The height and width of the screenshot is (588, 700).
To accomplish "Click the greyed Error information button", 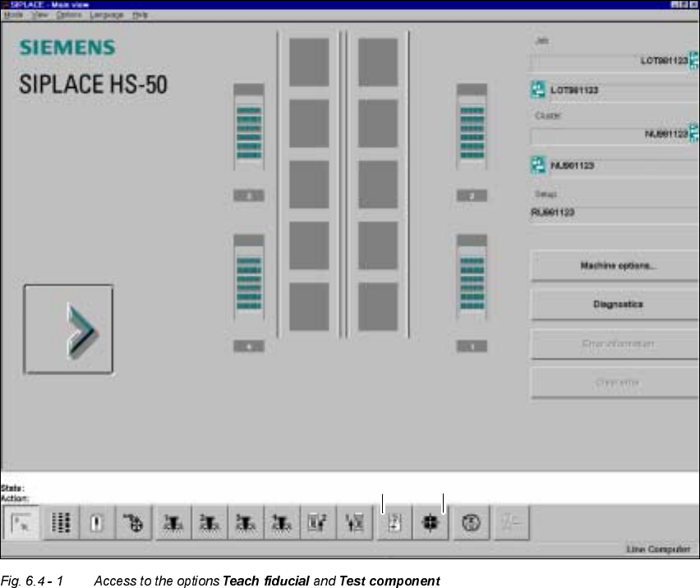I will point(615,343).
